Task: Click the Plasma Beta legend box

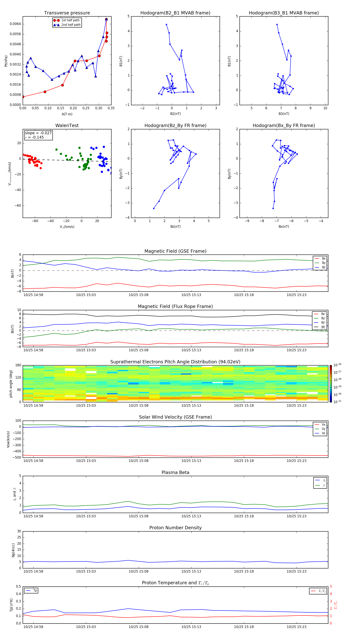Action: click(x=320, y=483)
